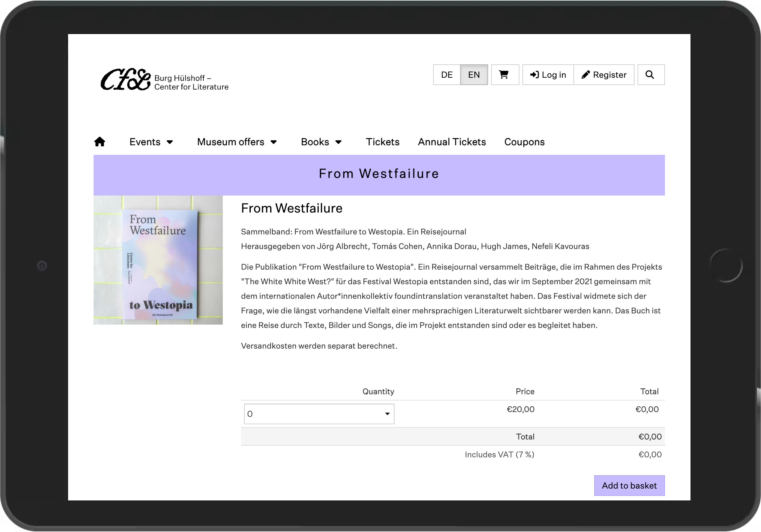Expand the Events dropdown menu

[x=151, y=142]
